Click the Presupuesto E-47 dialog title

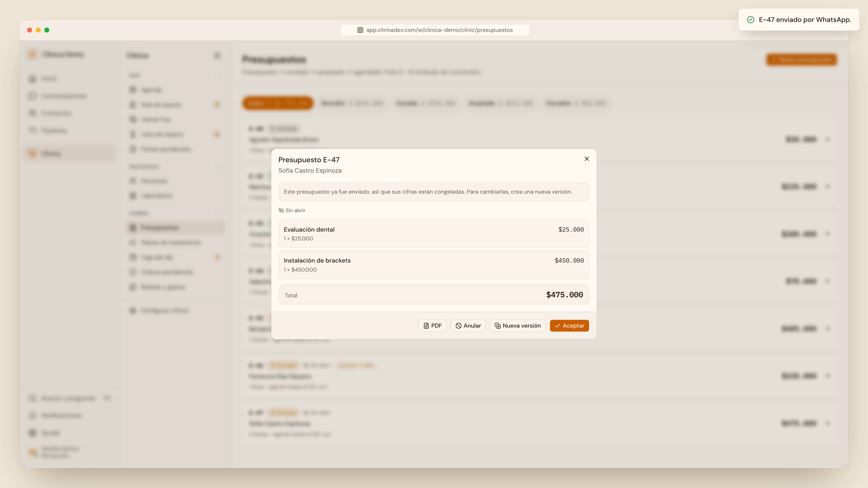(309, 160)
